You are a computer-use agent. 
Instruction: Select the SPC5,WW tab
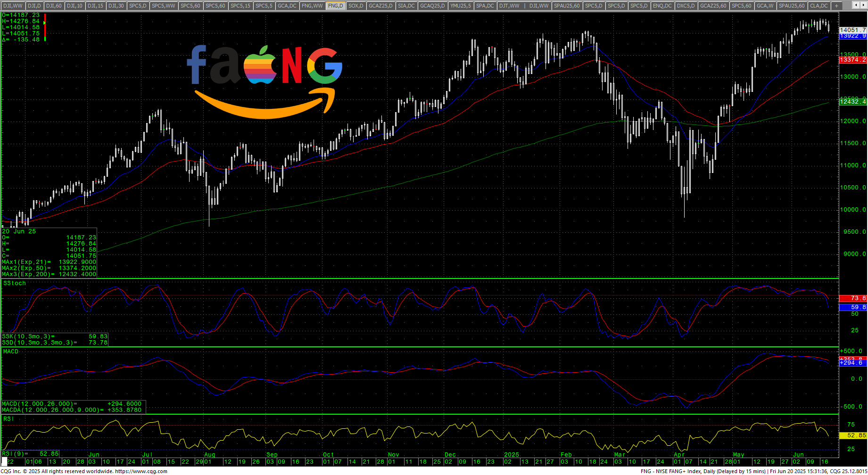pos(164,6)
